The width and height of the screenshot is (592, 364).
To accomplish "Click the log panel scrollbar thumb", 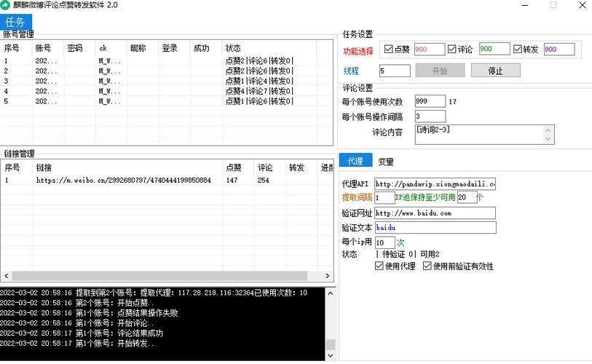I will click(331, 344).
